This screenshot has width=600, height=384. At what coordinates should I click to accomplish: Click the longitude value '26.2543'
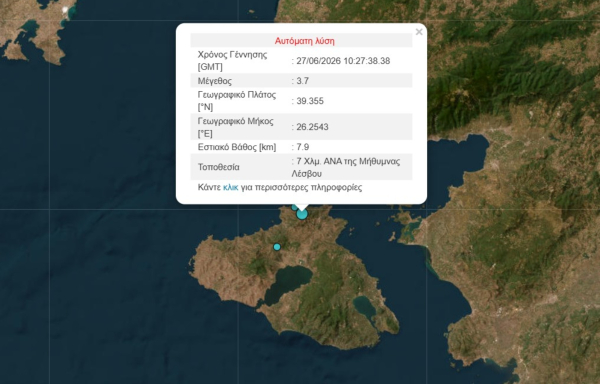pos(312,127)
